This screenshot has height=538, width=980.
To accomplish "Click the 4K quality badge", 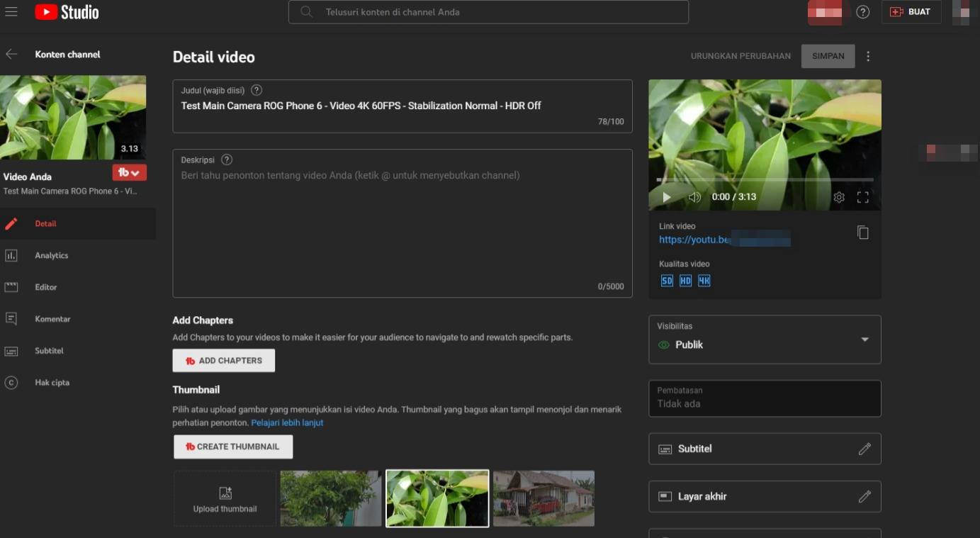I will coord(704,281).
